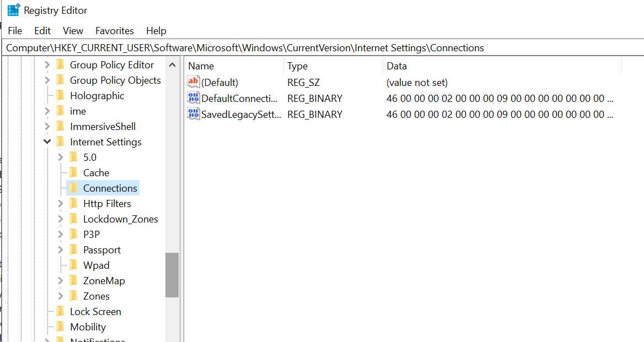This screenshot has width=644, height=342.
Task: Select the Cache key label
Action: (x=96, y=172)
